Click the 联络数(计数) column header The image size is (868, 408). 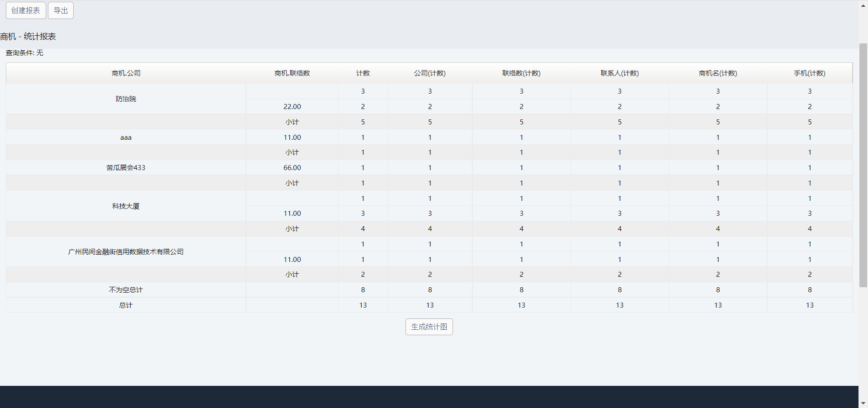[x=521, y=73]
